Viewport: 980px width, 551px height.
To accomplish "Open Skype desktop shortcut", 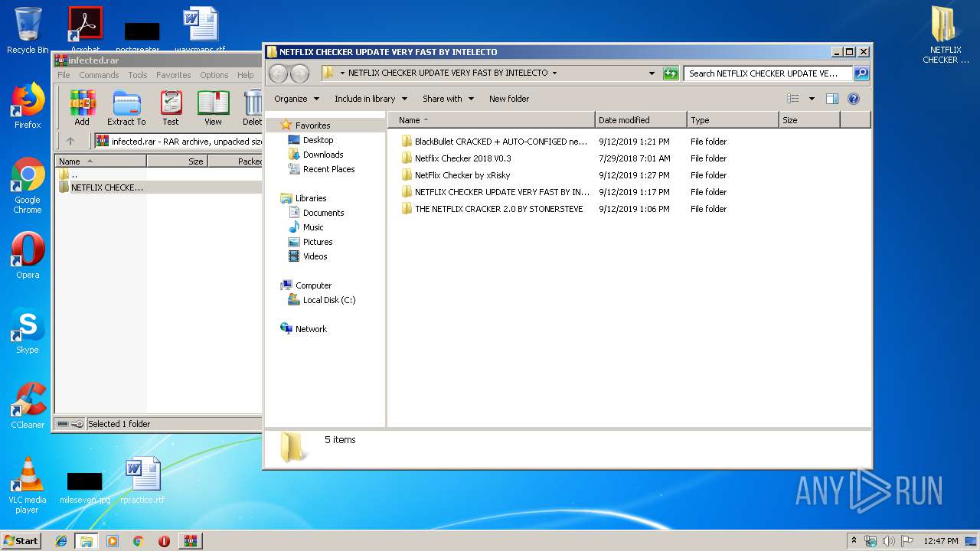I will pyautogui.click(x=28, y=331).
